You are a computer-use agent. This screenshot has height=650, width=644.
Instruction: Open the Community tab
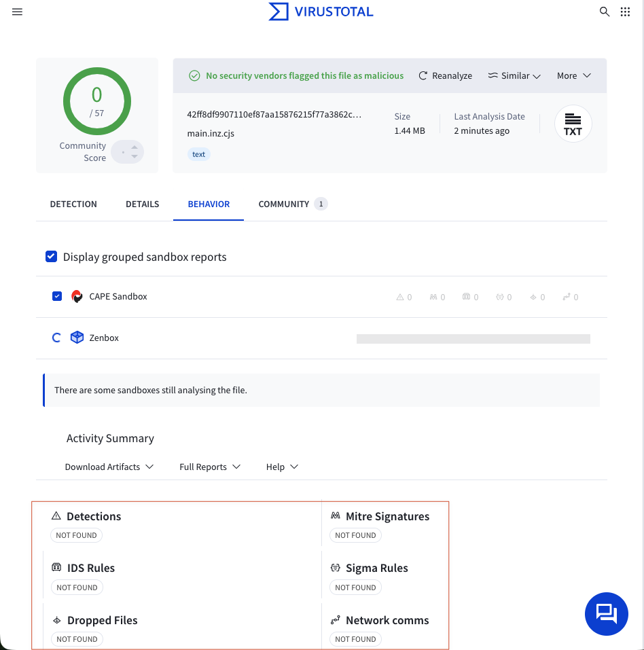(293, 204)
